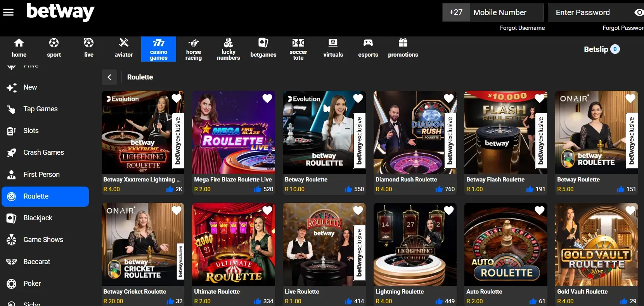Screen dimensions: 644x306
Task: Like Lightning Roulette thumbs-up 449
Action: click(439, 301)
